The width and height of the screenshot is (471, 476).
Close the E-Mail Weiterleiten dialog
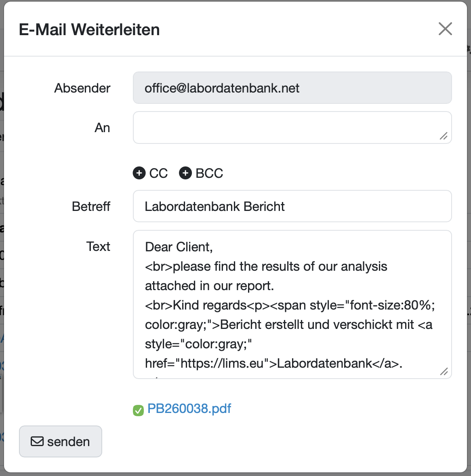click(445, 29)
